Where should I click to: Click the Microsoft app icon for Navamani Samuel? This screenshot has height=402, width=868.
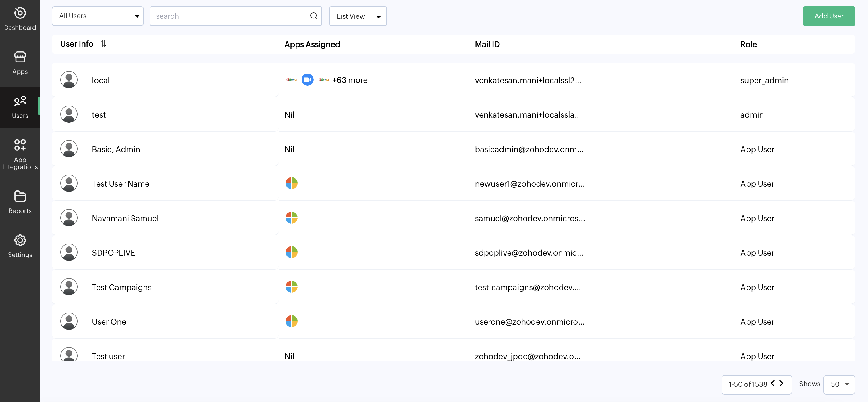click(291, 218)
